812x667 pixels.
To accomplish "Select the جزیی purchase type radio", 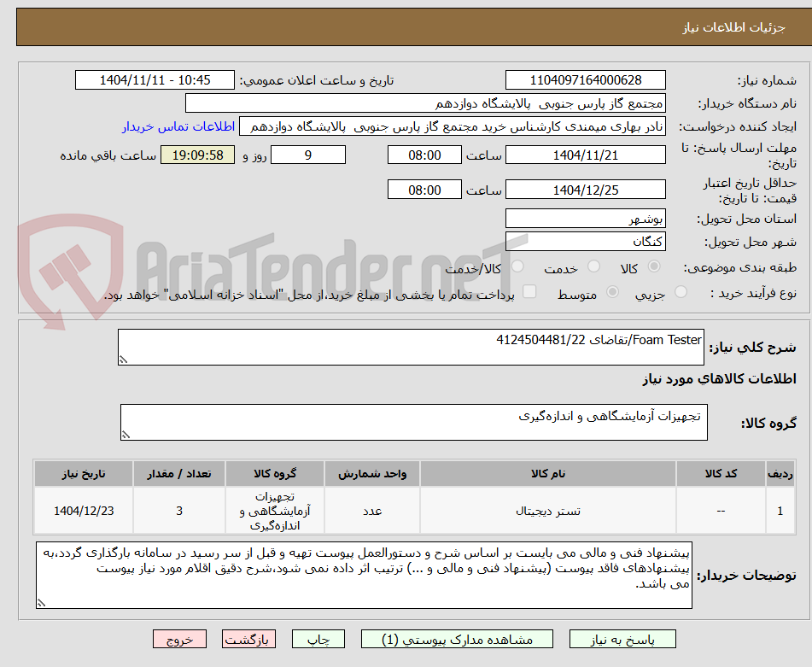I will (x=681, y=292).
